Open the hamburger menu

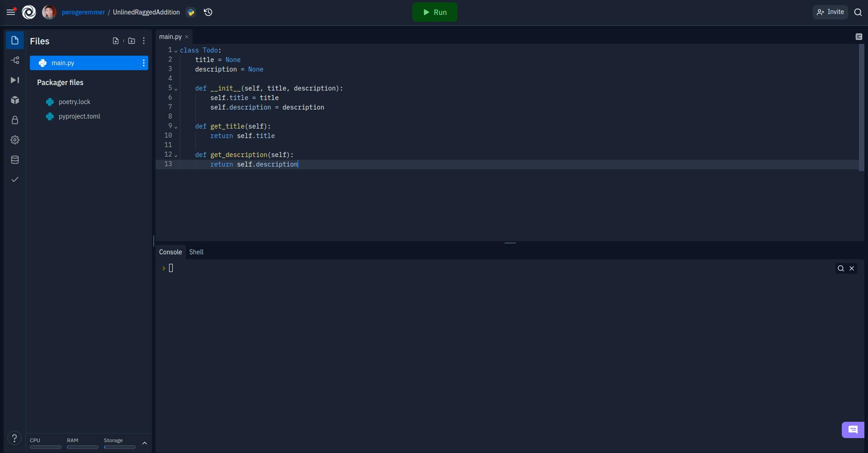click(11, 12)
